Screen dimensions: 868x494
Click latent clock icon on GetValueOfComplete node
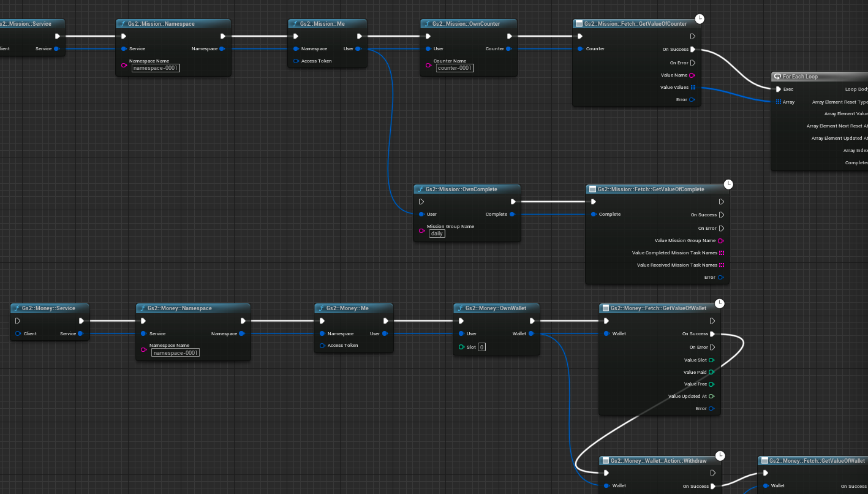coord(728,184)
